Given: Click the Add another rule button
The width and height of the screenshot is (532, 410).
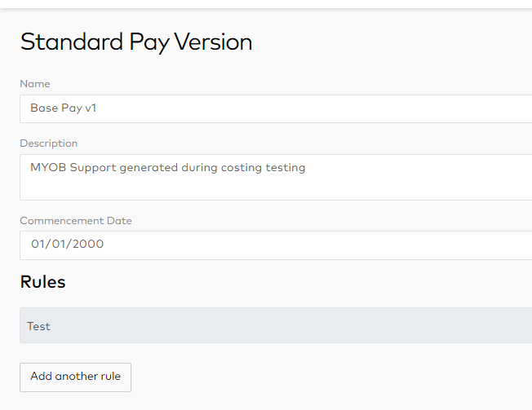Looking at the screenshot, I should tap(75, 377).
